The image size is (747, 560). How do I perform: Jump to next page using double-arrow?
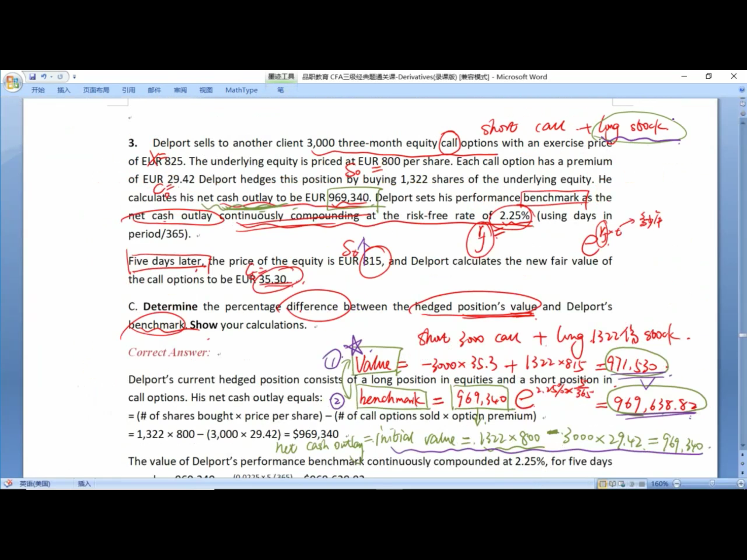click(743, 473)
